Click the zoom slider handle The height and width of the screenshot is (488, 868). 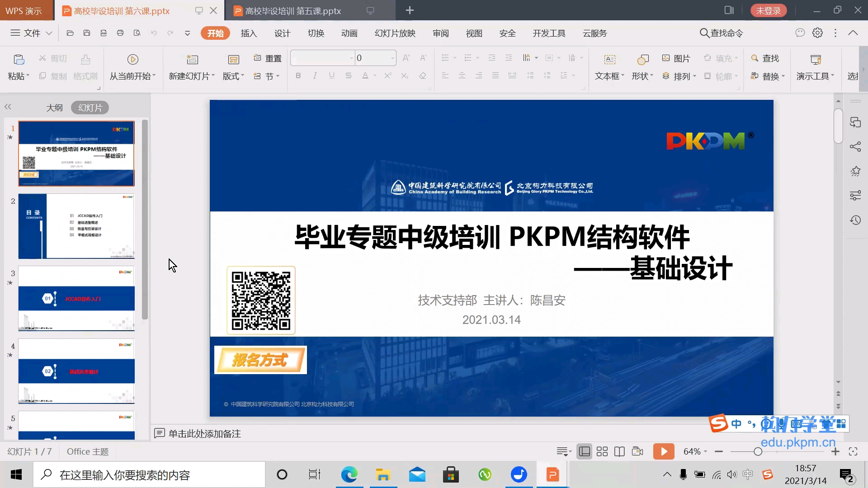(x=758, y=451)
